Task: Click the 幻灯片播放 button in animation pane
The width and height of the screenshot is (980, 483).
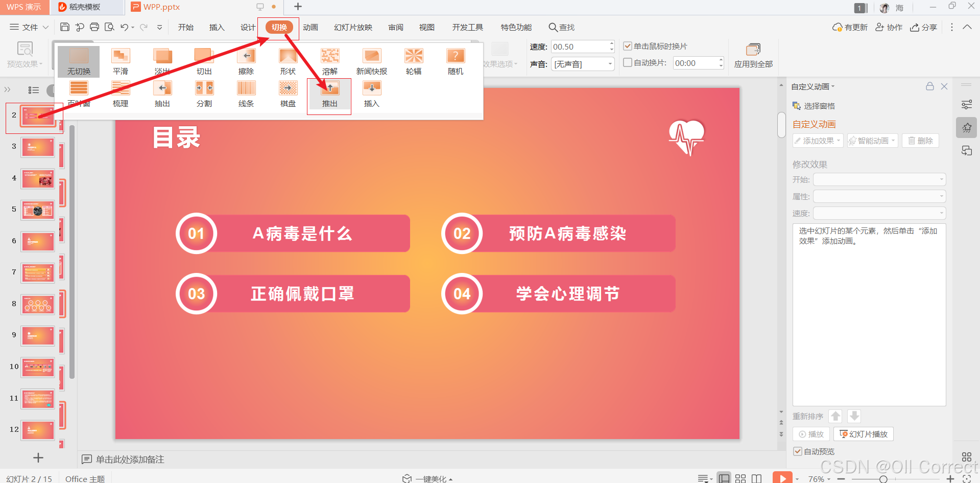Action: [x=864, y=434]
